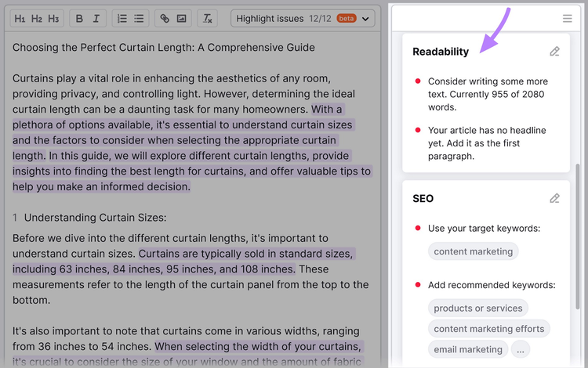Select the 'email marketing' keyword chip
The width and height of the screenshot is (588, 368).
(x=468, y=349)
